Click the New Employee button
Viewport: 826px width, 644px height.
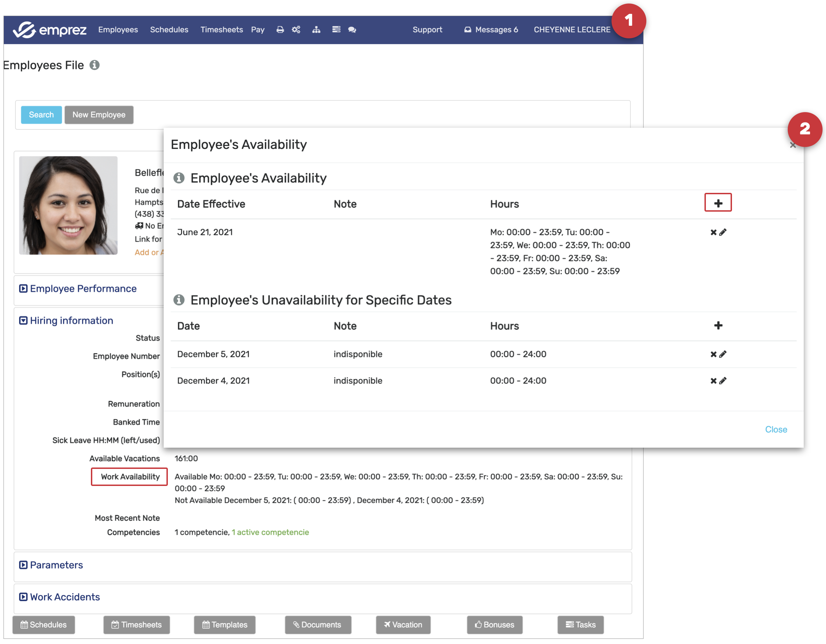99,115
